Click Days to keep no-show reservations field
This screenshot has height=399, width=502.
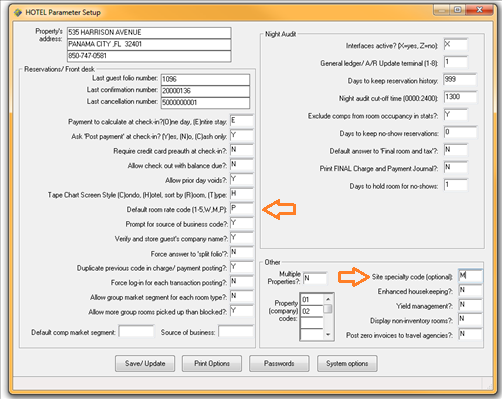[460, 133]
